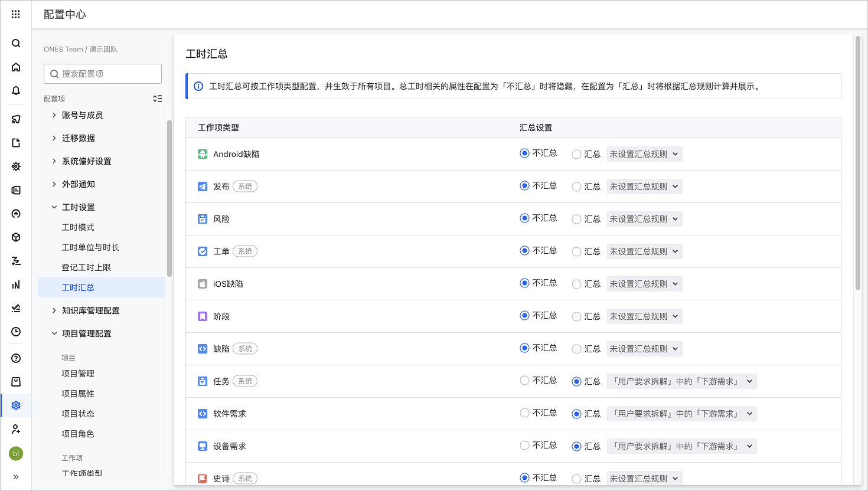Go to the home icon in sidebar
The image size is (868, 491).
(x=16, y=67)
